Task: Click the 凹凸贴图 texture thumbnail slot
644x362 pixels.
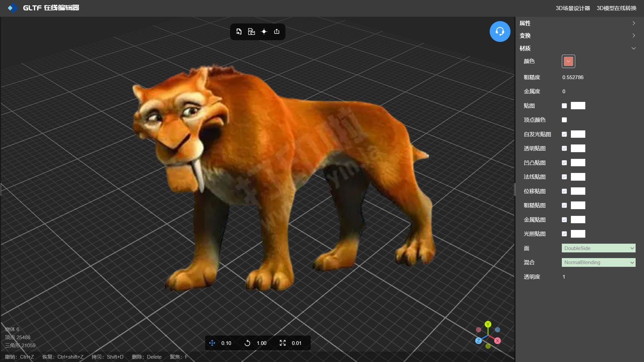Action: [578, 163]
